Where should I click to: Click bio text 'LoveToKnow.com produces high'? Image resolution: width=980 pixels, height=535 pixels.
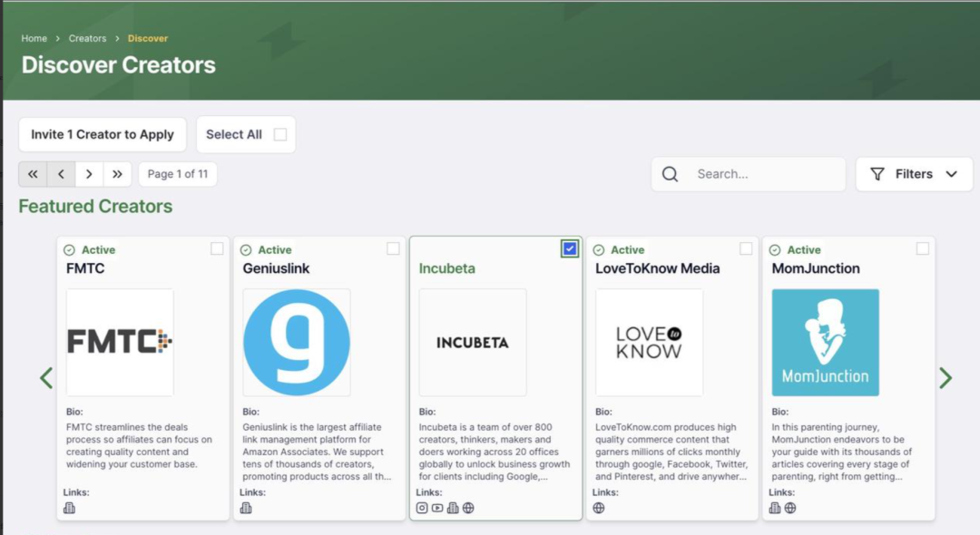click(x=666, y=427)
